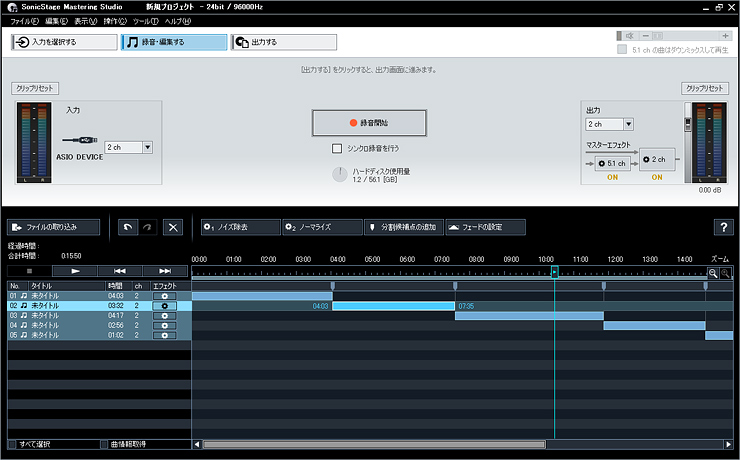Click the noise removal (ノイズ除去) button
This screenshot has width=740, height=460.
point(240,227)
